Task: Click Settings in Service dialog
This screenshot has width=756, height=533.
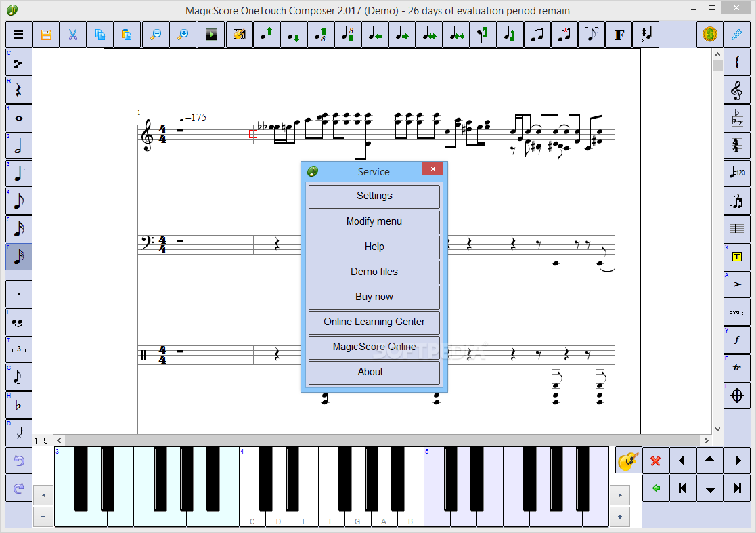Action: click(x=374, y=196)
